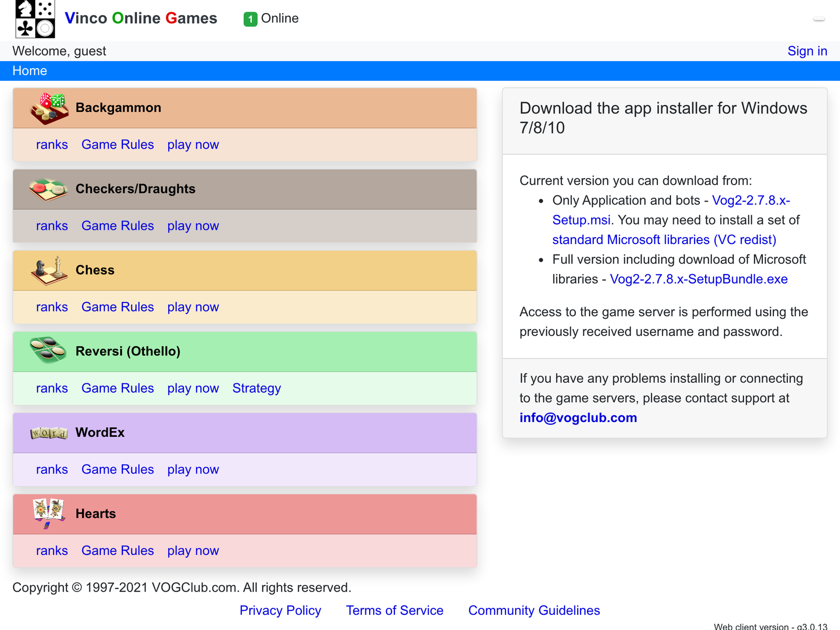Click the Vinco Online Games title

click(141, 18)
